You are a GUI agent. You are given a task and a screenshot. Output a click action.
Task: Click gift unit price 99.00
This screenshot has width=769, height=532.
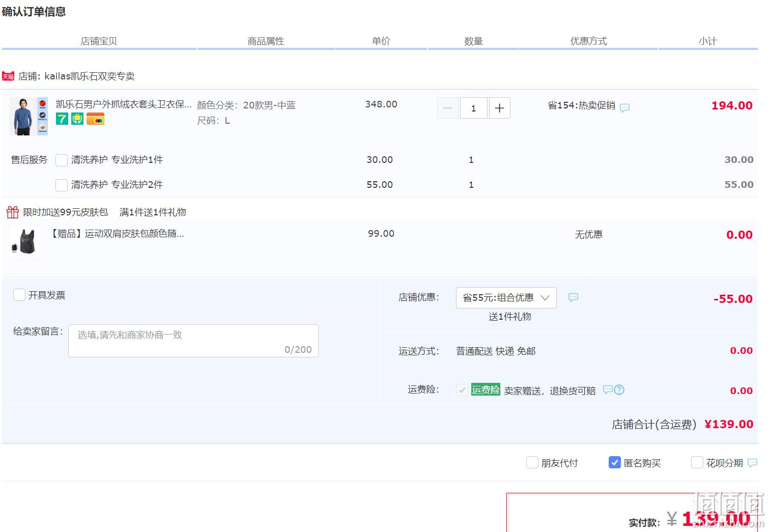[x=381, y=234]
